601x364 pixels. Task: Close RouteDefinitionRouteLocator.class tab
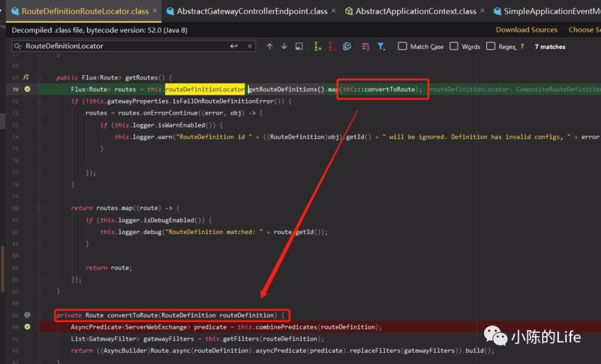(x=155, y=11)
